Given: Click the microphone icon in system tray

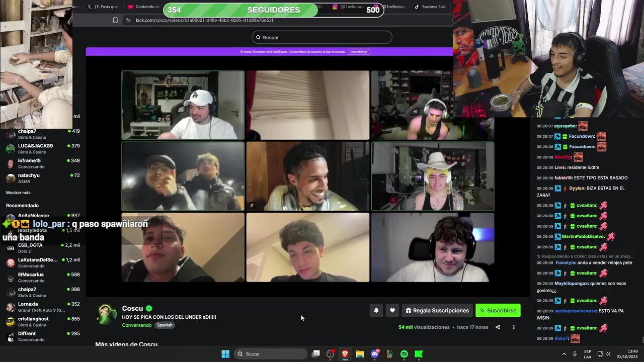Looking at the screenshot, I should [575, 354].
